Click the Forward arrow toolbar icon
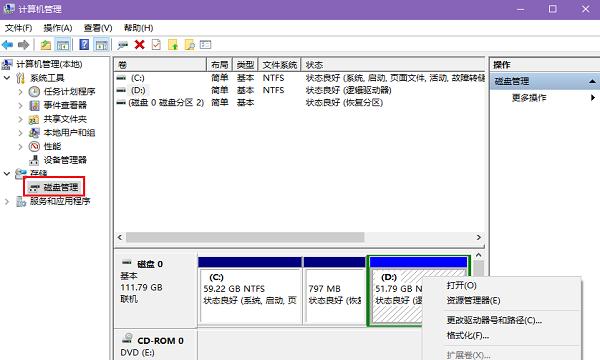The image size is (600, 360). click(x=24, y=45)
